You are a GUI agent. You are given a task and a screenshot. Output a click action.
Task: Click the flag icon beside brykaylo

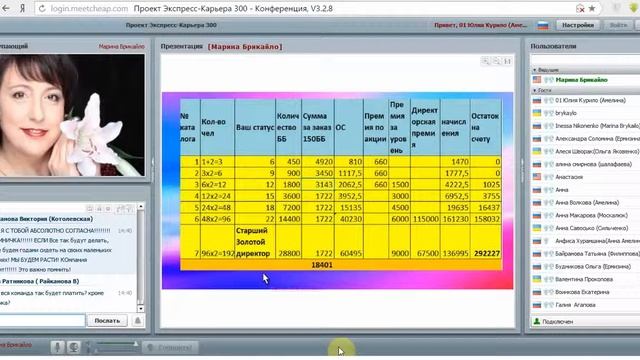537,113
